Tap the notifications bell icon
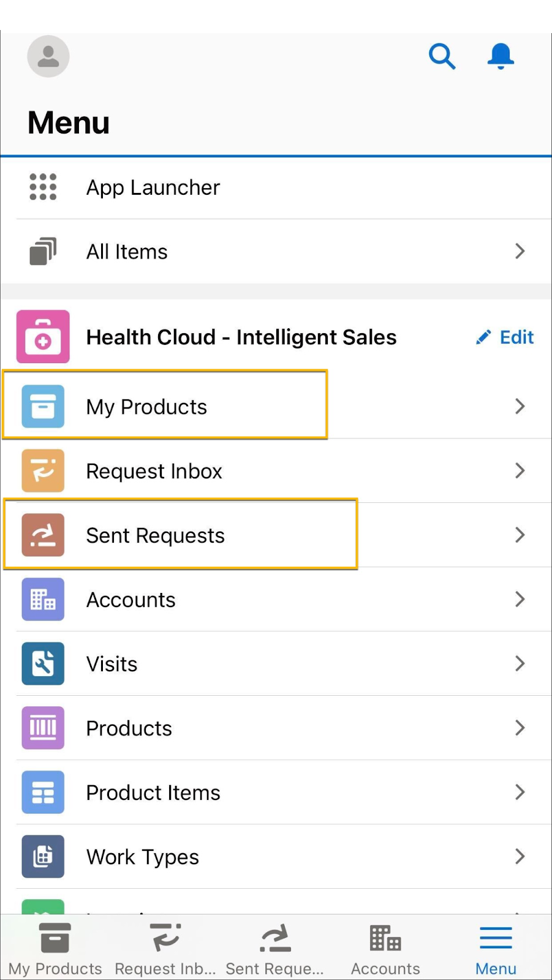 click(x=501, y=56)
